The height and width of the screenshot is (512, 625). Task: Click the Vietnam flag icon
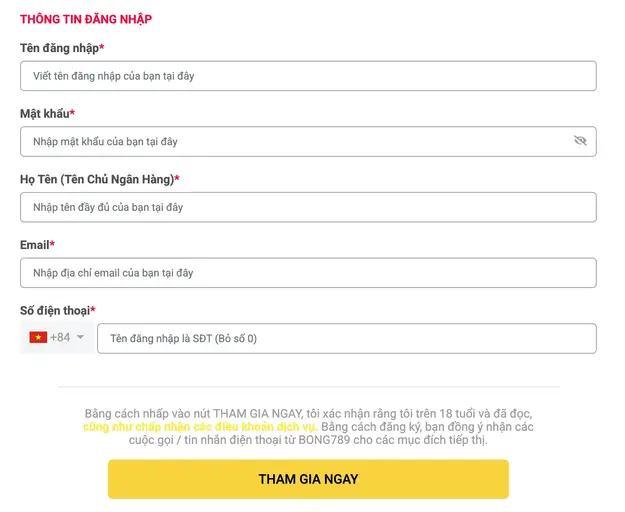(38, 338)
